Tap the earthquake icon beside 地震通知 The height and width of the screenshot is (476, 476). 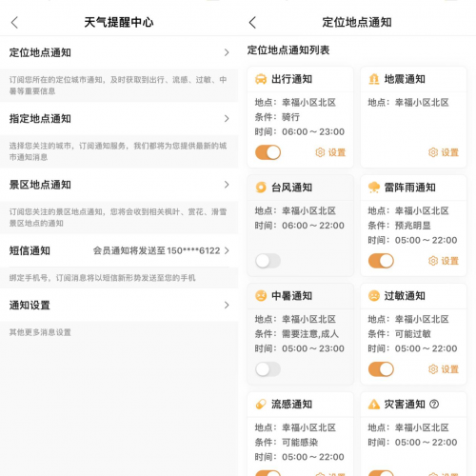click(374, 79)
